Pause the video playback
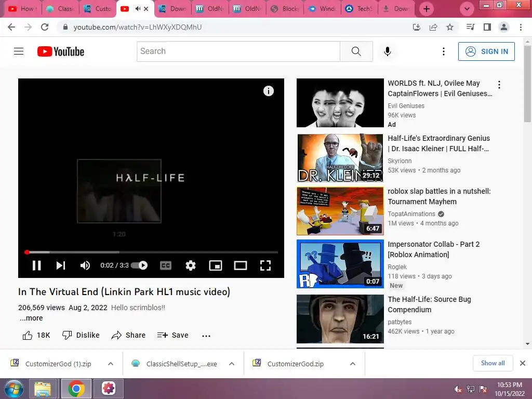This screenshot has height=399, width=532. pos(37,265)
